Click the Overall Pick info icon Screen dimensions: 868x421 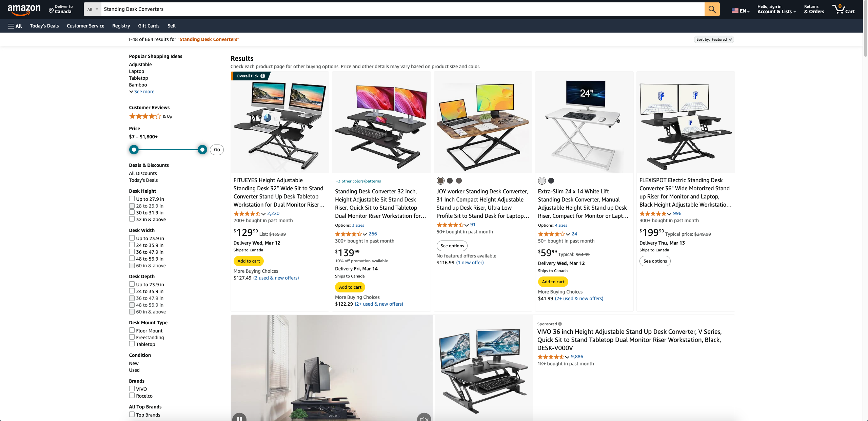point(263,76)
